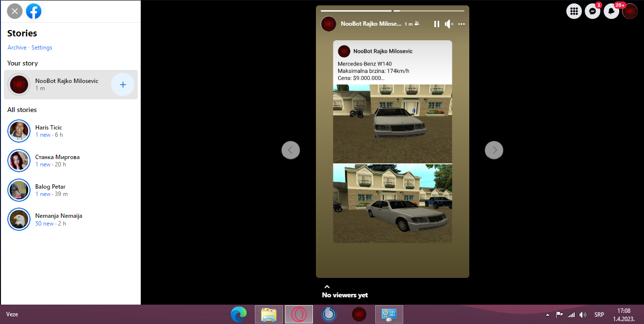Expand the story viewers list
This screenshot has width=644, height=324.
[327, 287]
